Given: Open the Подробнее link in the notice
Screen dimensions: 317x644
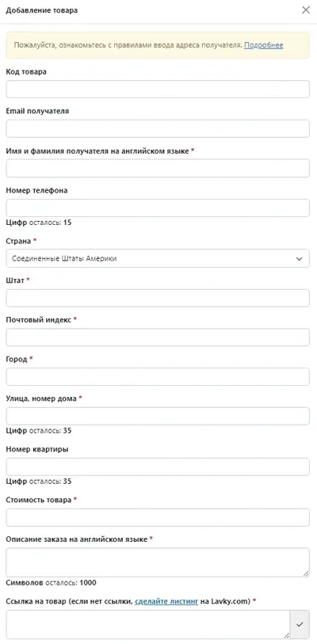Looking at the screenshot, I should 264,45.
